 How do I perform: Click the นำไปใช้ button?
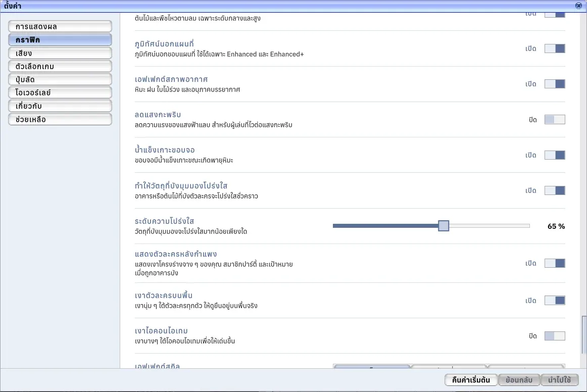point(560,380)
